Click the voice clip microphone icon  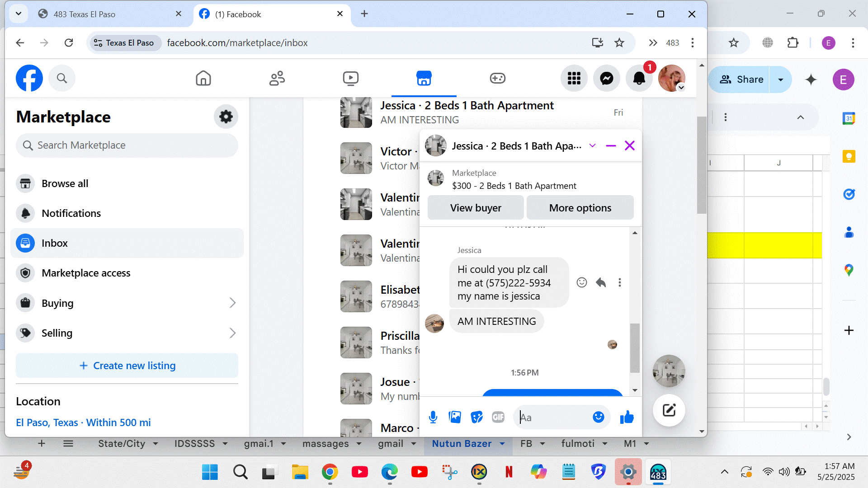coord(433,417)
